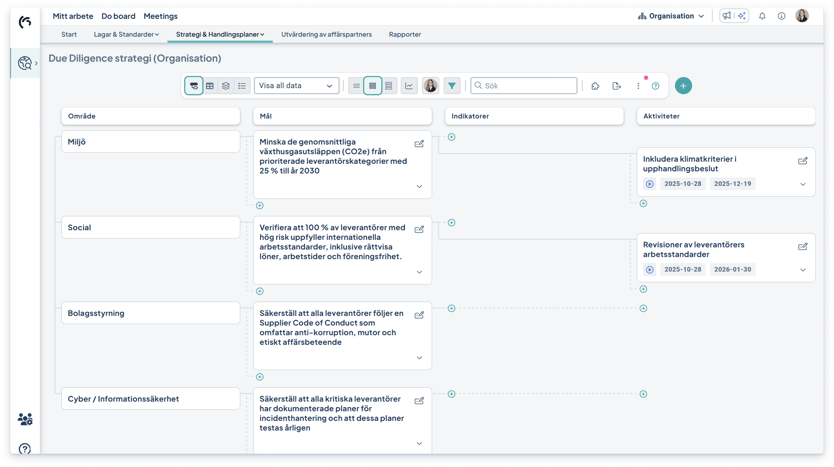Click the green plus add button

[x=683, y=86]
